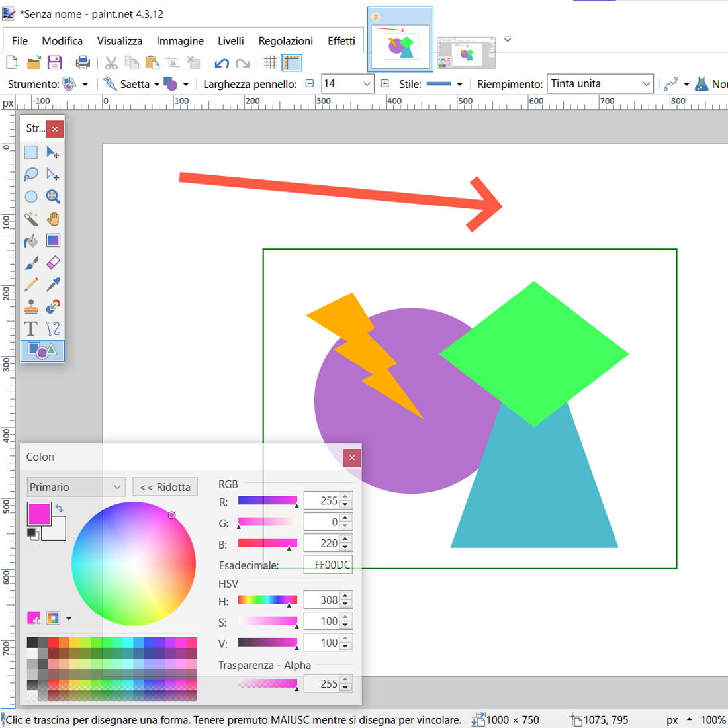Select the Clone Stamp tool
Image resolution: width=728 pixels, height=728 pixels.
click(31, 306)
